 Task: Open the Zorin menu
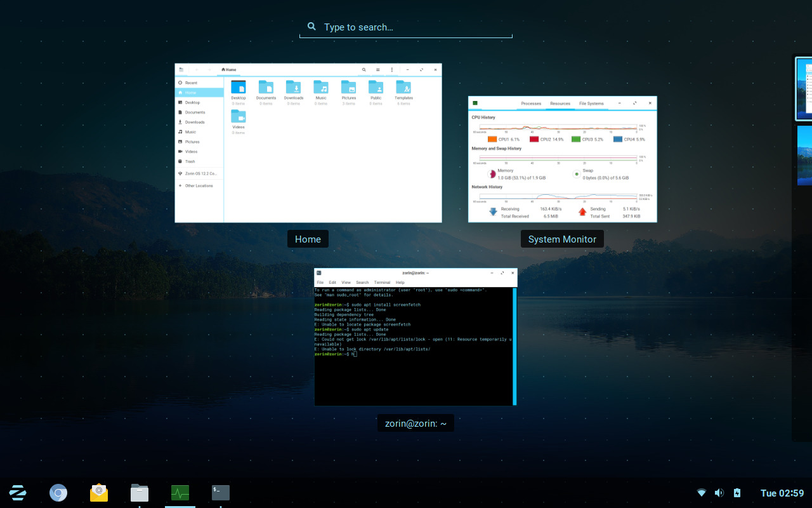click(17, 492)
